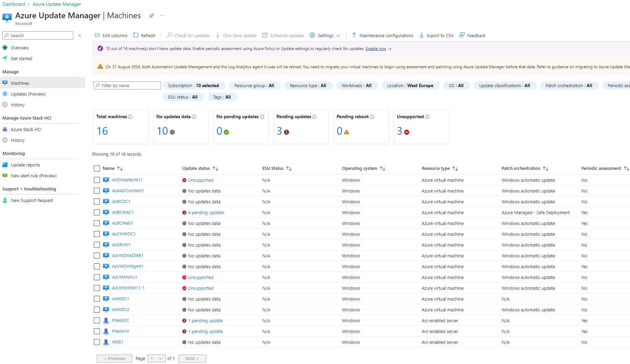Click the sidebar Search field

tap(38, 35)
